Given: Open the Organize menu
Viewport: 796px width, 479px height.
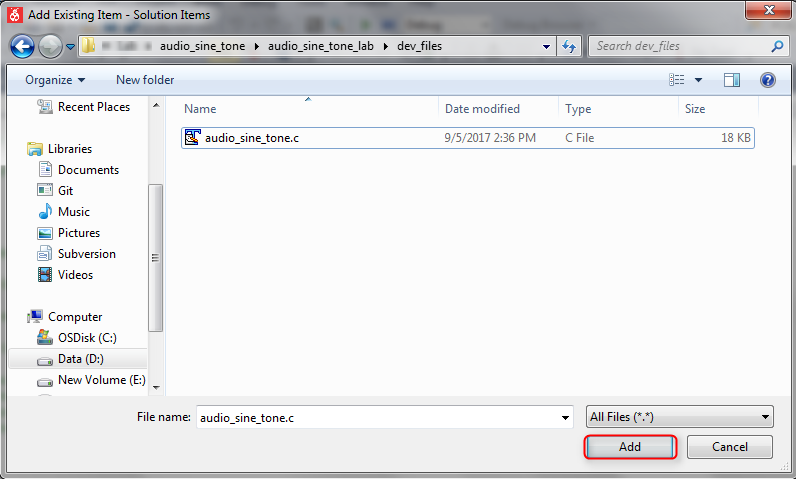Looking at the screenshot, I should point(55,80).
